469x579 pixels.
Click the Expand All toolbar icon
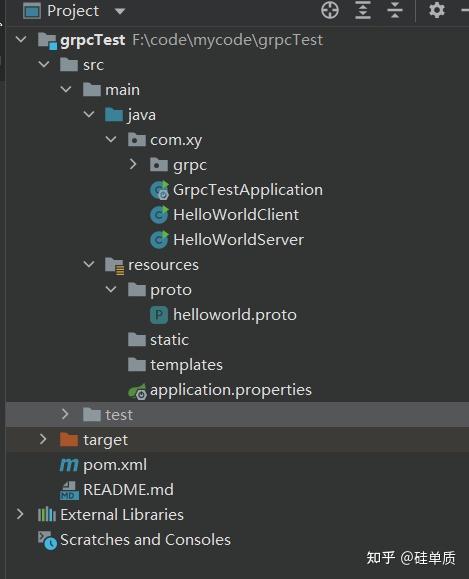click(x=363, y=10)
